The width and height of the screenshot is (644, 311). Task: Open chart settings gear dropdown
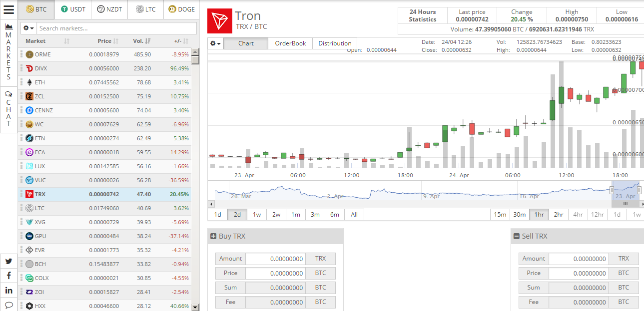pyautogui.click(x=215, y=43)
